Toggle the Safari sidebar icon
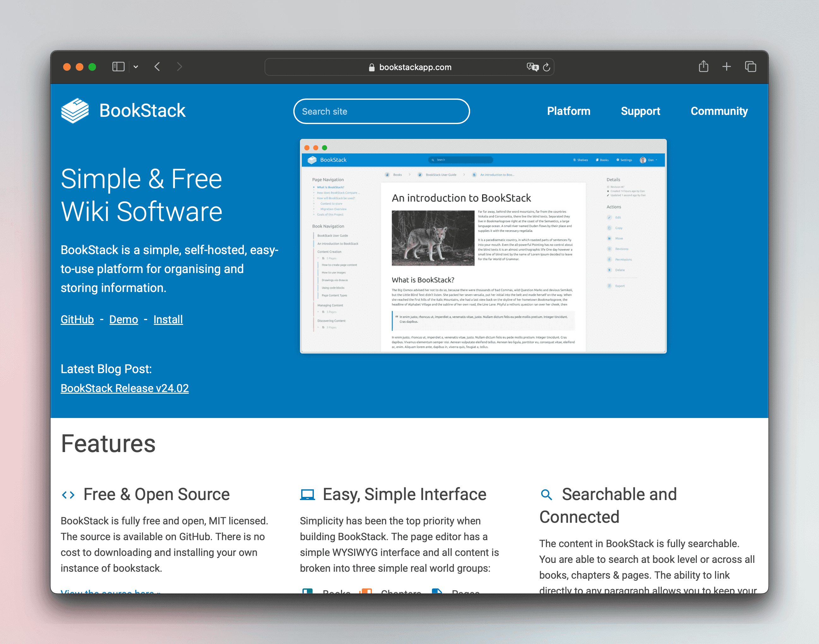This screenshot has width=819, height=644. [x=118, y=67]
